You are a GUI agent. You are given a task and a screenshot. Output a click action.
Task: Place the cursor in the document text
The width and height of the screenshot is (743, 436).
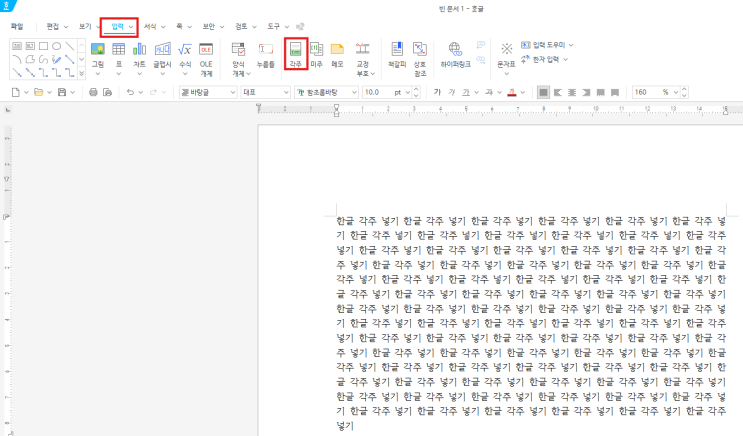point(531,323)
